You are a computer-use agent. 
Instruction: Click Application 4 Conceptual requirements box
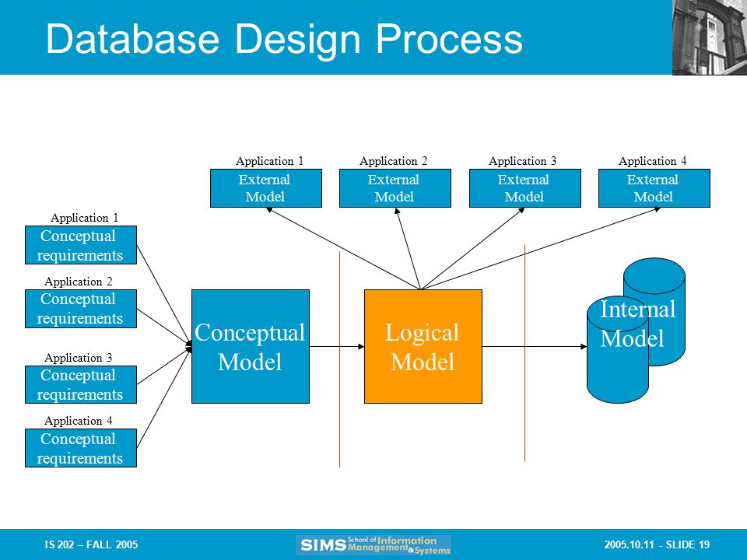[81, 448]
